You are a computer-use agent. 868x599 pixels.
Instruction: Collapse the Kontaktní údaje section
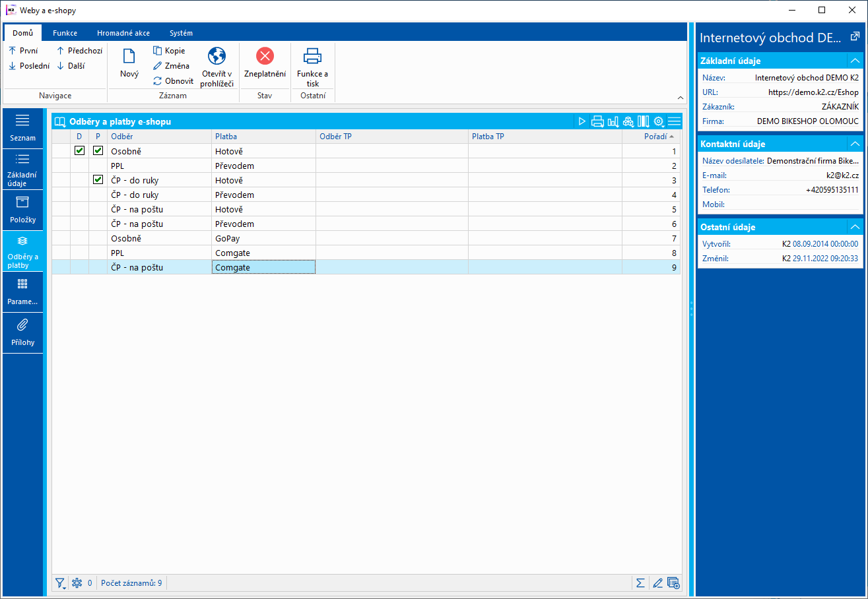click(x=855, y=144)
